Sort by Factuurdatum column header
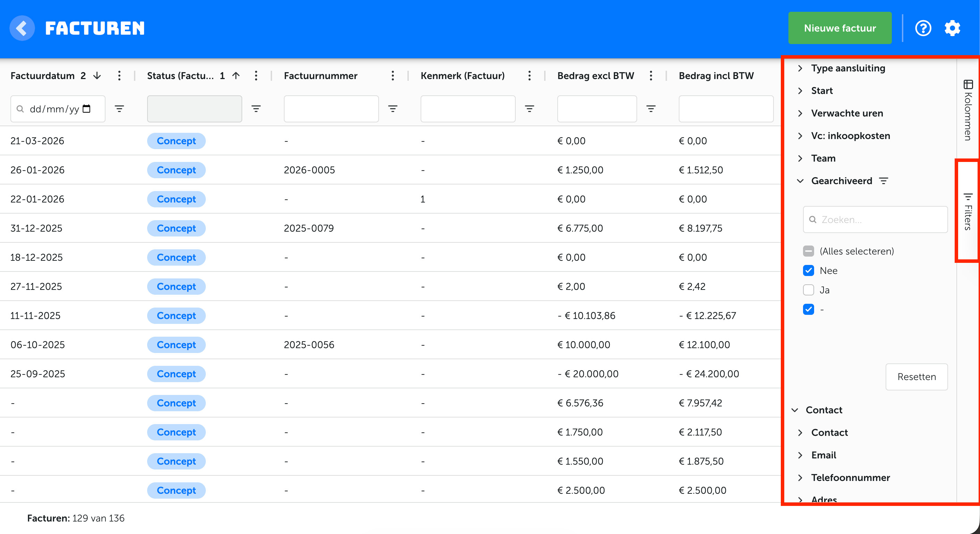Image resolution: width=980 pixels, height=534 pixels. coord(43,76)
